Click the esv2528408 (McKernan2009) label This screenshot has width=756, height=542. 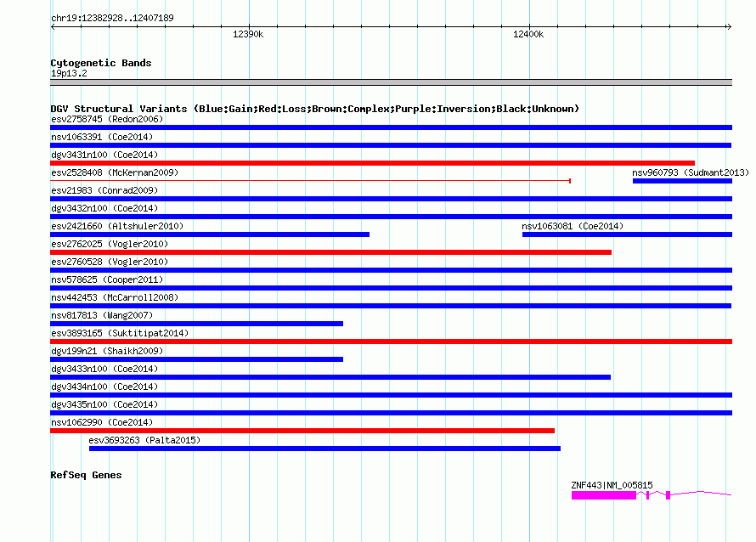[x=115, y=172]
